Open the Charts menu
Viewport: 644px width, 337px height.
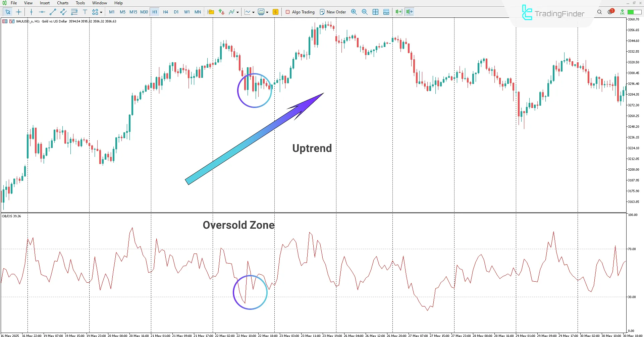pyautogui.click(x=63, y=3)
